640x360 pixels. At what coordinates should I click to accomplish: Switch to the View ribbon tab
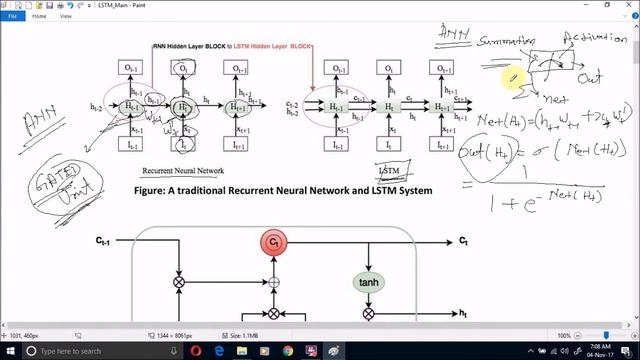click(x=66, y=16)
